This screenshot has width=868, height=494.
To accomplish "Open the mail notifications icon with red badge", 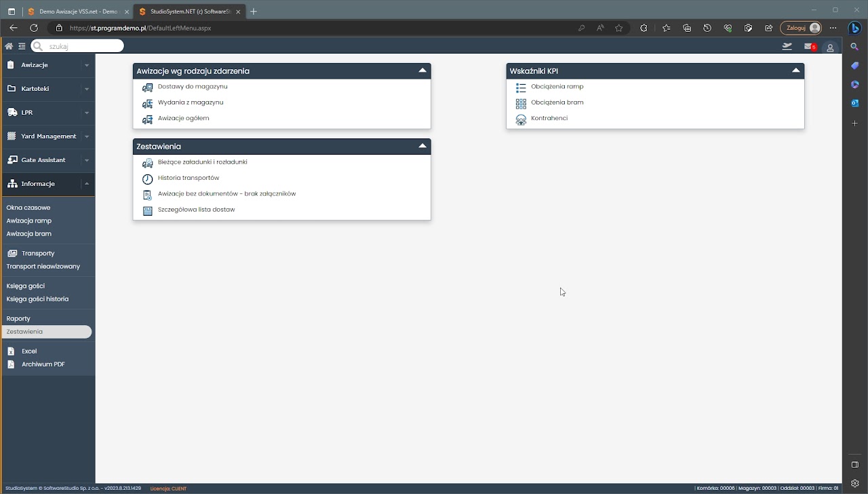I will click(x=809, y=46).
